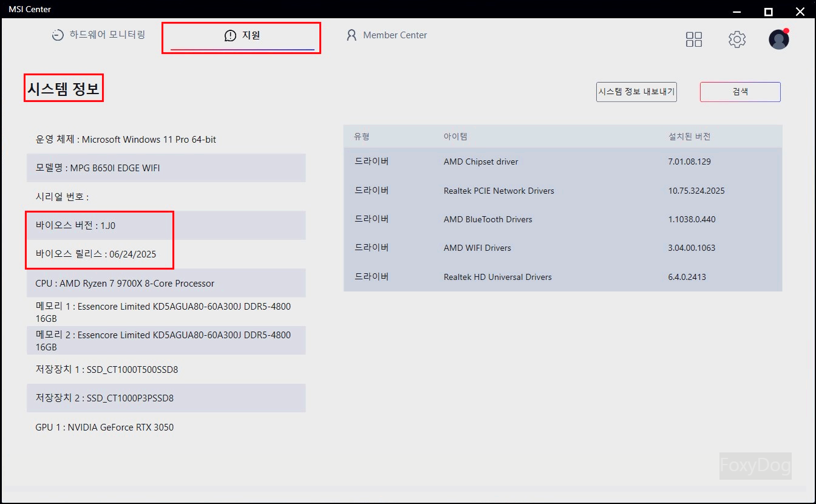Click the 메모리 2 Essencore line
Screen dimensions: 816x504
(x=166, y=341)
